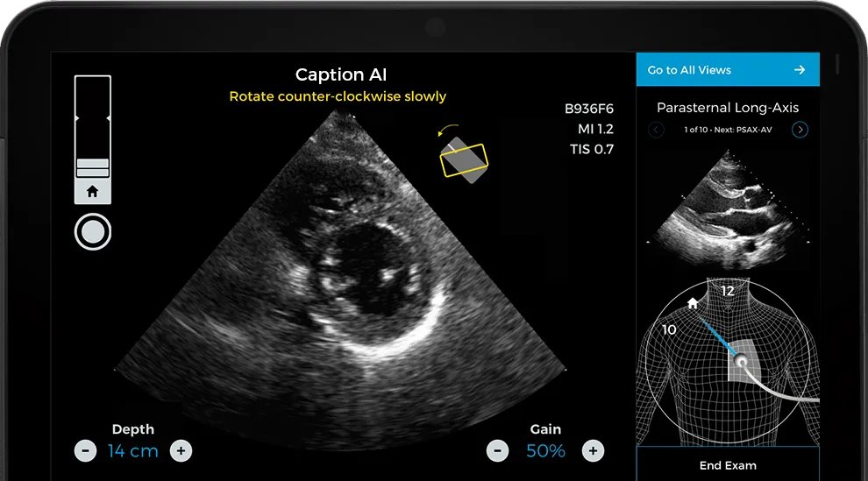Click the Depth label
868x481 pixels.
[x=133, y=429]
